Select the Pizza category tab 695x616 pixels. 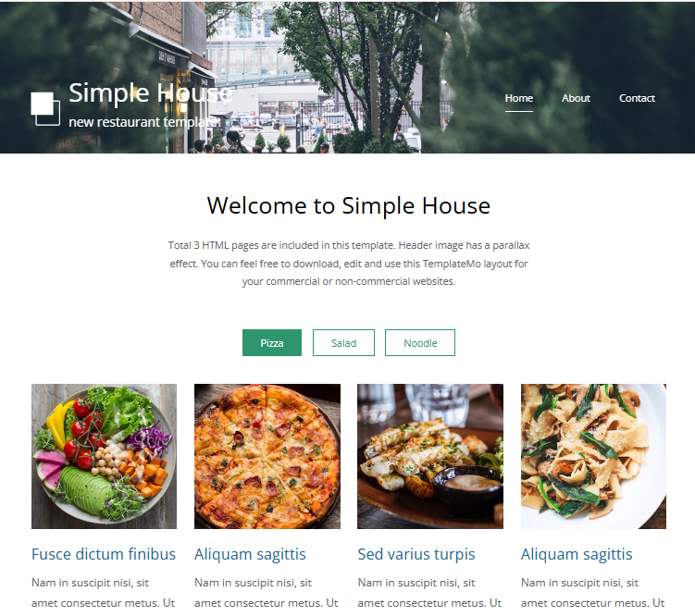click(272, 343)
